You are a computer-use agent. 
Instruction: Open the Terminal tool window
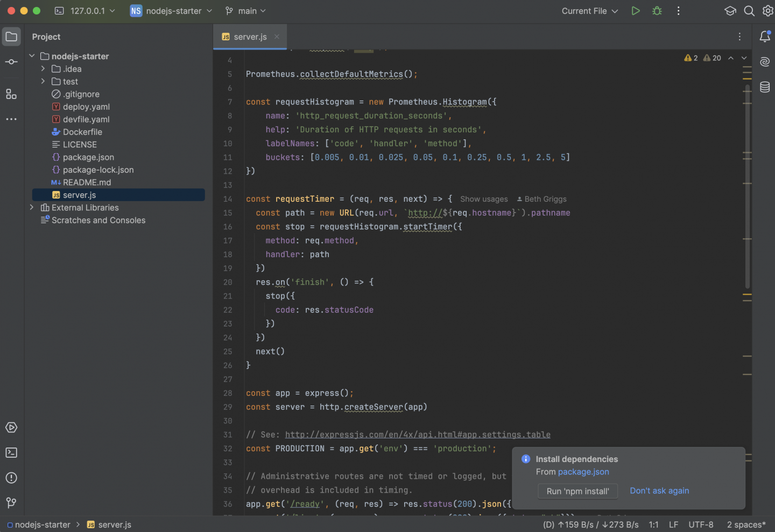11,453
